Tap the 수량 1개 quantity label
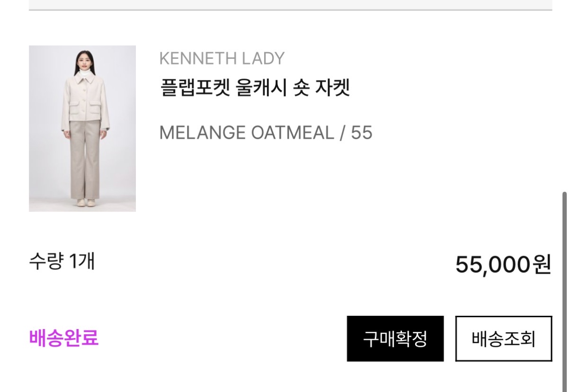571x392 pixels. tap(62, 261)
